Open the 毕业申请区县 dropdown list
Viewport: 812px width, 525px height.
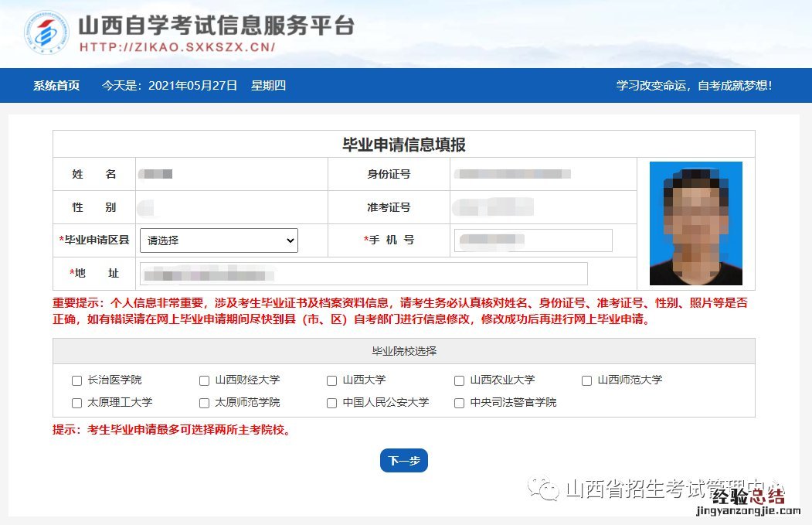click(219, 240)
